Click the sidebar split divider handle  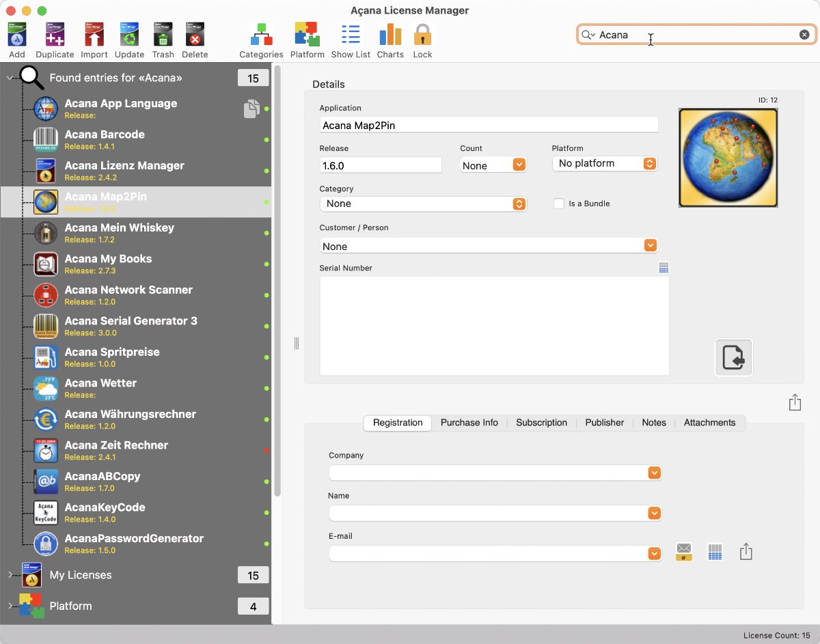297,344
